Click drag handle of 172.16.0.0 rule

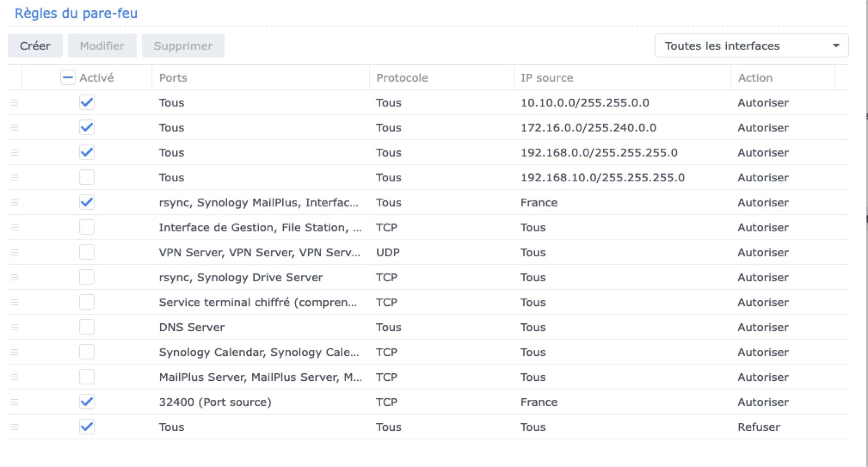point(14,128)
